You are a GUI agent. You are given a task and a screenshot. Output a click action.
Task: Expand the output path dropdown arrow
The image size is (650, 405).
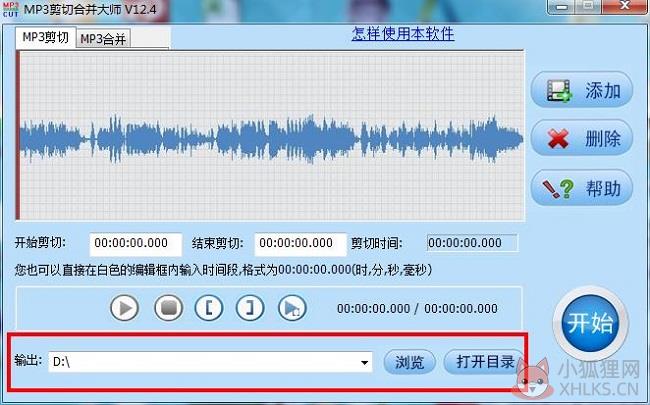[364, 362]
